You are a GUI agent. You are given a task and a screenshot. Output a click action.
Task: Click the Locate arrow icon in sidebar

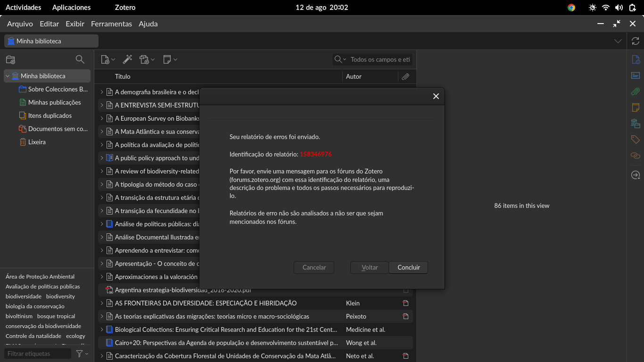[x=636, y=175]
